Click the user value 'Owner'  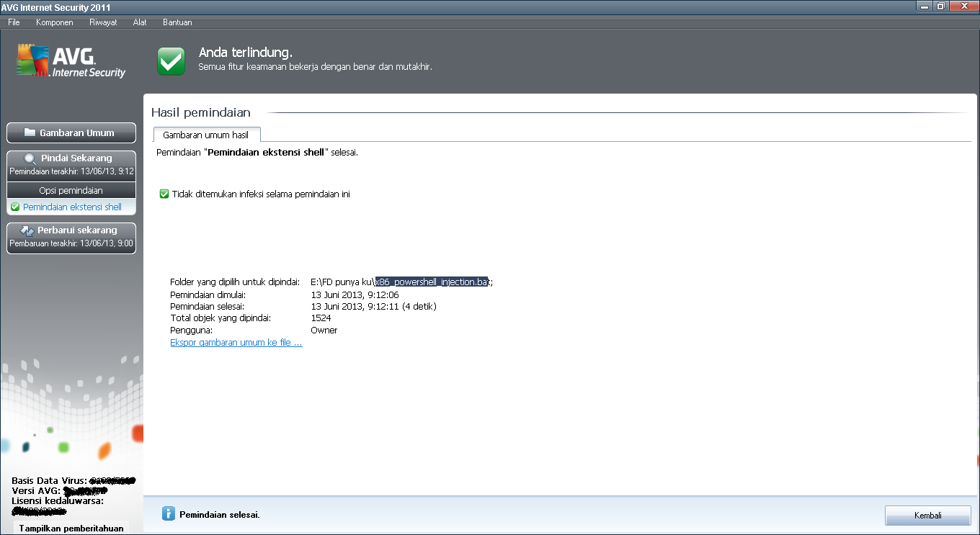click(324, 330)
